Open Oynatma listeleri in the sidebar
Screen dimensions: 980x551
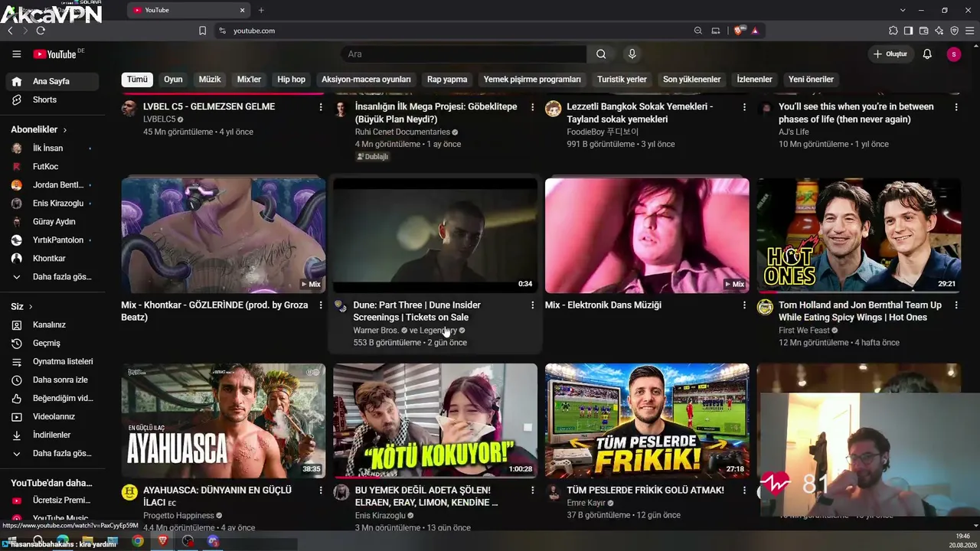pos(52,362)
